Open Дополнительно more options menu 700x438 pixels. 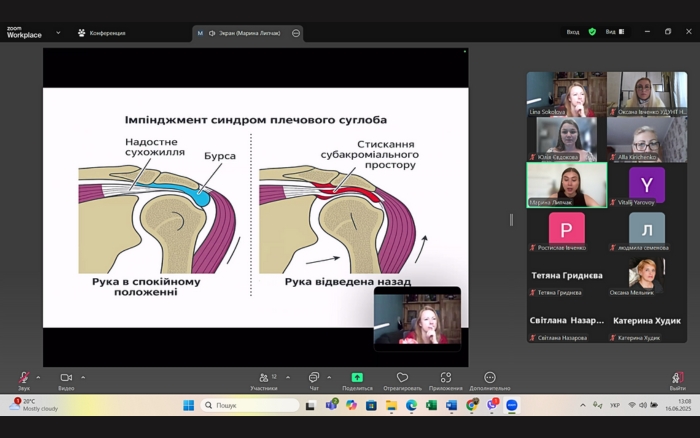(x=490, y=378)
